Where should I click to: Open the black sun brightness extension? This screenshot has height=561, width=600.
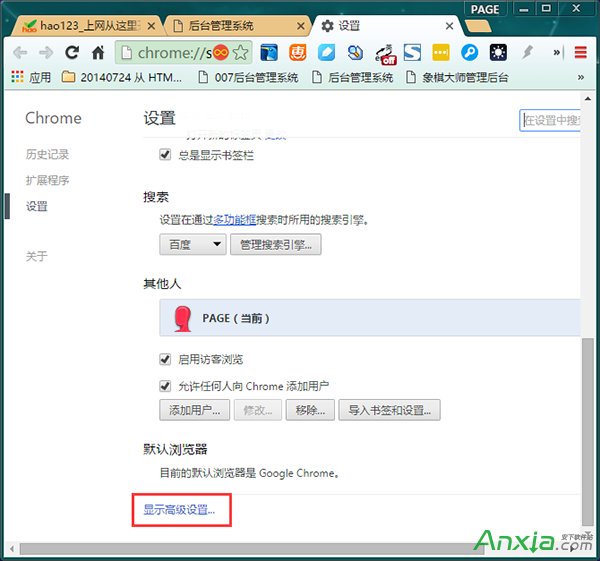coord(498,52)
